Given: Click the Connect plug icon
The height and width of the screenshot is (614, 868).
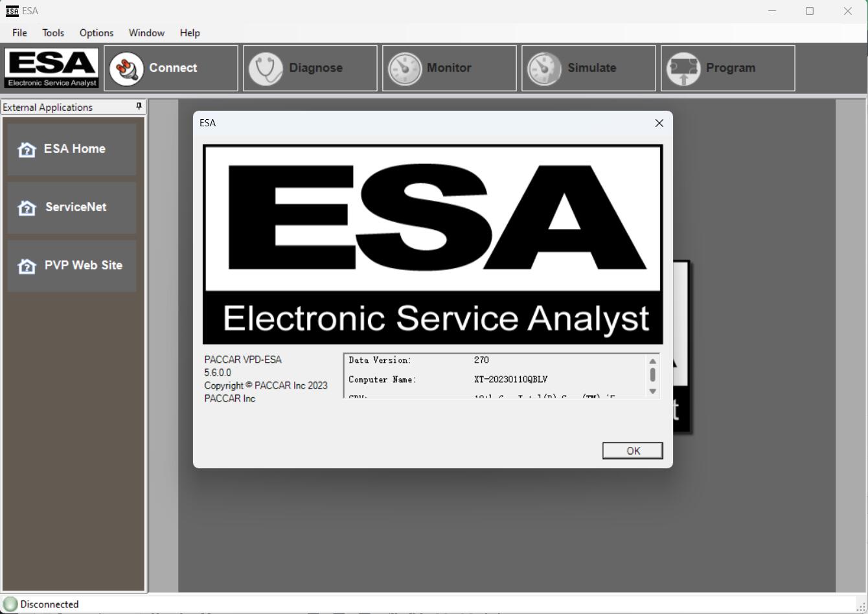Looking at the screenshot, I should coord(126,69).
